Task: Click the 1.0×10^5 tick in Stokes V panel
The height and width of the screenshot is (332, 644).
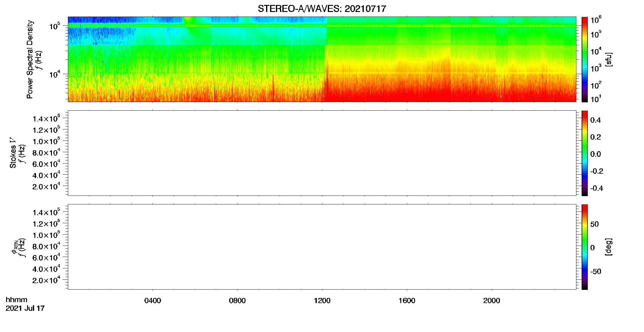Action: click(x=46, y=141)
